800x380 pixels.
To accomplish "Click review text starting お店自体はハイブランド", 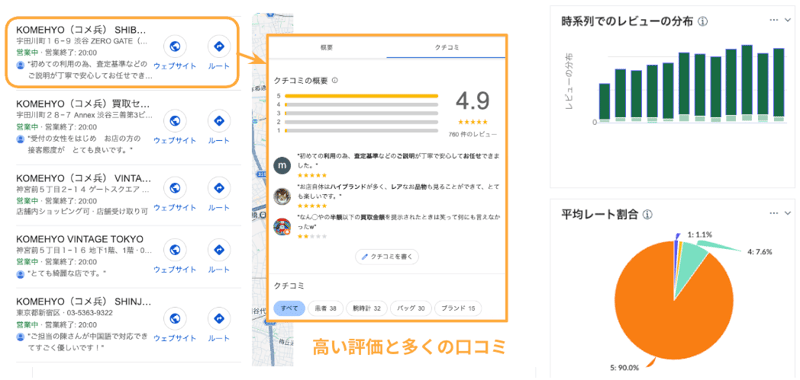I will pyautogui.click(x=398, y=191).
